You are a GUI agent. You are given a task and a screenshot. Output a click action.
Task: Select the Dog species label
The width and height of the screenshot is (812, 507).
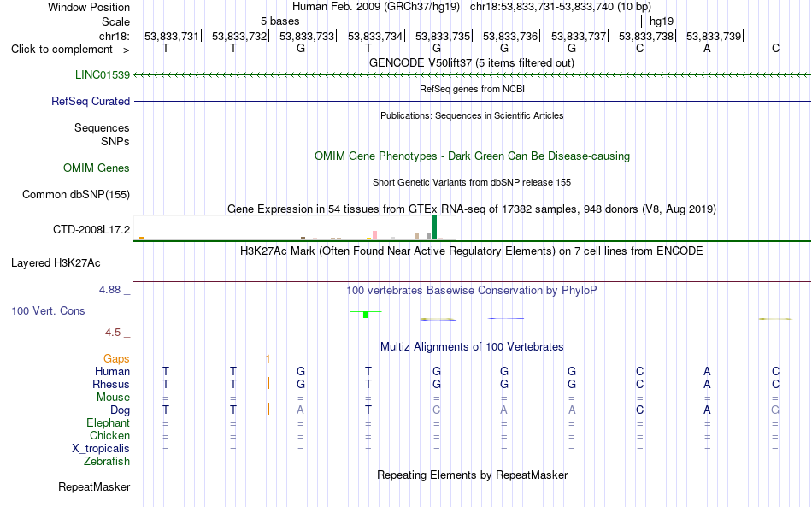120,410
